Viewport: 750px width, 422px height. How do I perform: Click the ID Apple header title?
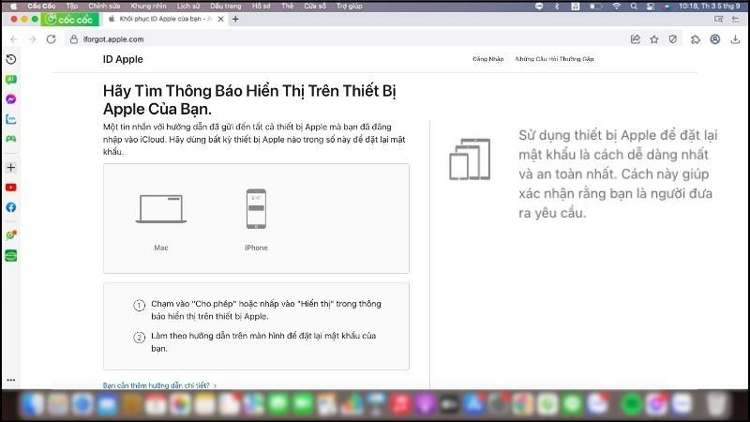(123, 59)
